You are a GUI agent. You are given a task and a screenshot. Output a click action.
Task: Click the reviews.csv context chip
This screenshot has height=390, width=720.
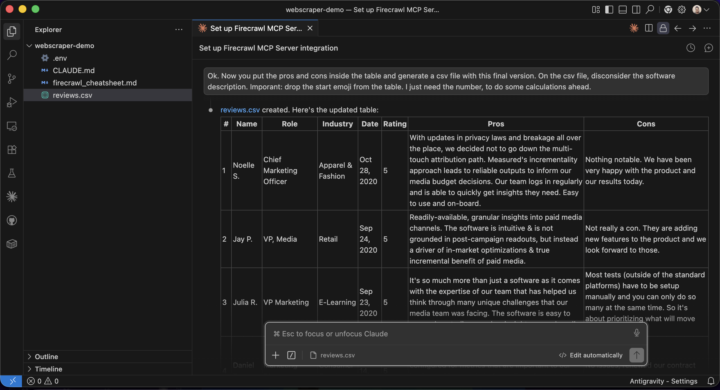point(332,355)
